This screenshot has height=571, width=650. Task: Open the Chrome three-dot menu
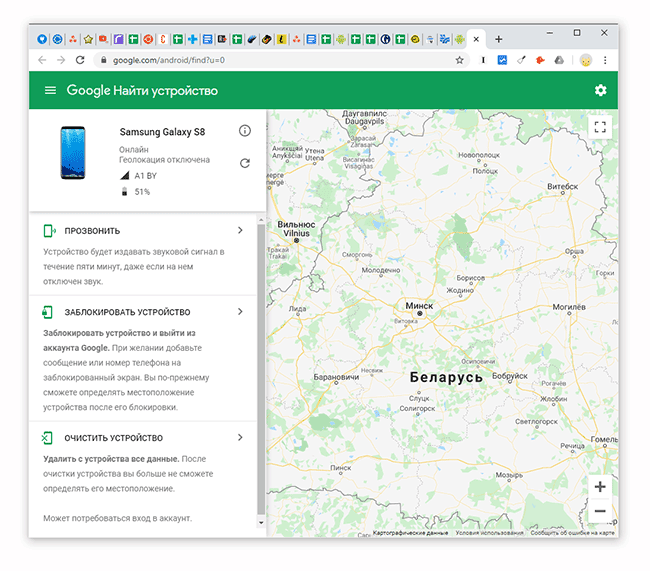(605, 60)
